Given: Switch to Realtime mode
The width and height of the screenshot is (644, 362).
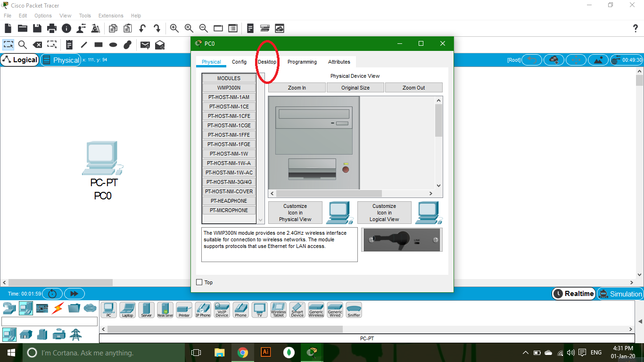Looking at the screenshot, I should 574,294.
